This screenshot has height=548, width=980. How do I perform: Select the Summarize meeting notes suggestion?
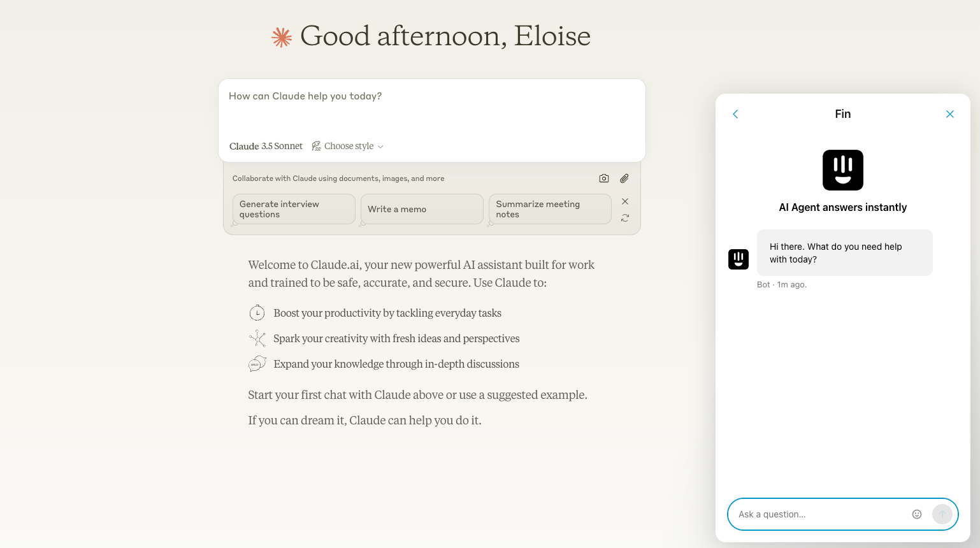550,209
